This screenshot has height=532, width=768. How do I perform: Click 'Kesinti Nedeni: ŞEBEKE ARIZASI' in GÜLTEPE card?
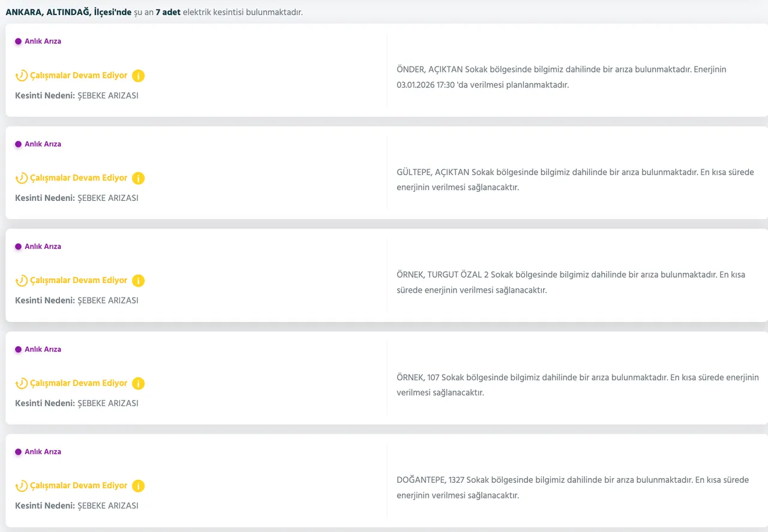pos(76,198)
